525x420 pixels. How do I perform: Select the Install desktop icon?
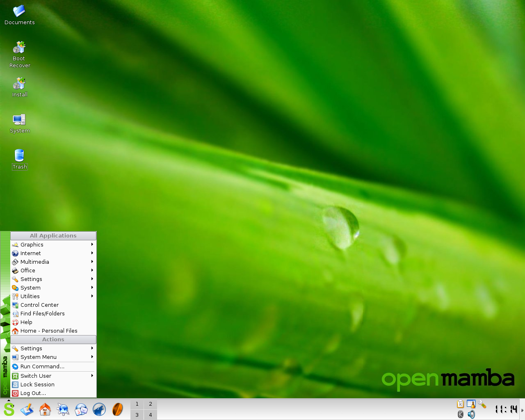pyautogui.click(x=19, y=87)
